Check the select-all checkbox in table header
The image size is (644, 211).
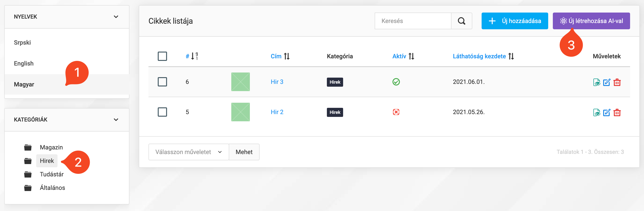[x=162, y=56]
